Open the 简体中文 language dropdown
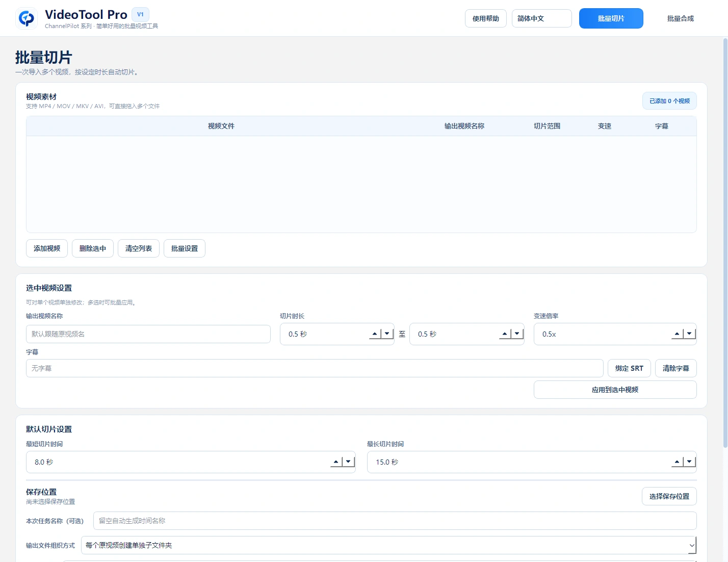This screenshot has height=562, width=728. click(x=541, y=18)
